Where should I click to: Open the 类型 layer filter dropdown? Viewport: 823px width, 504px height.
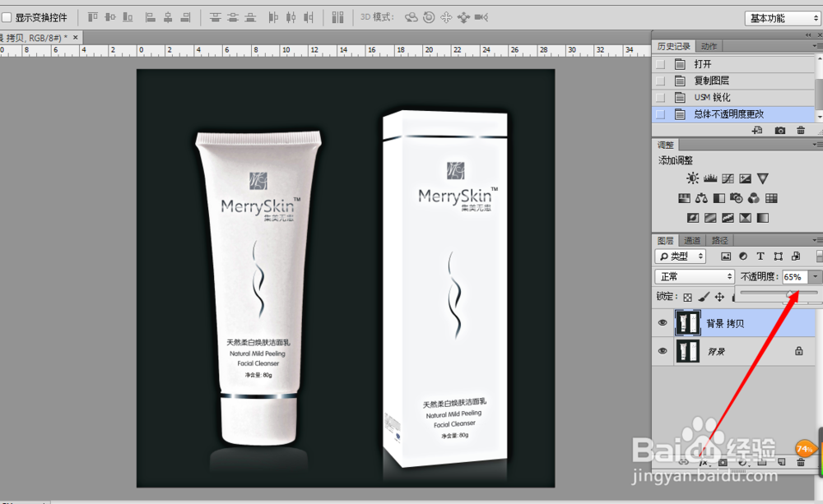click(681, 256)
